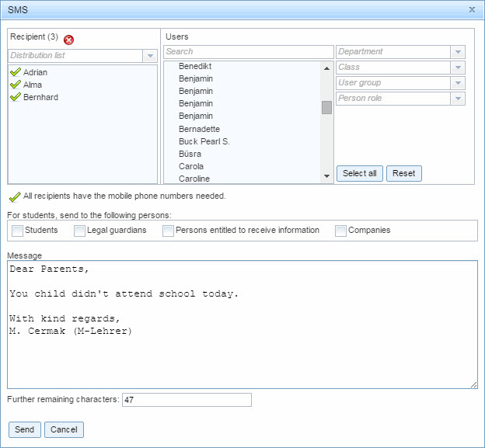Screen dimensions: 485x448
Task: Close the SMS dialog with the X
Action: 472,9
